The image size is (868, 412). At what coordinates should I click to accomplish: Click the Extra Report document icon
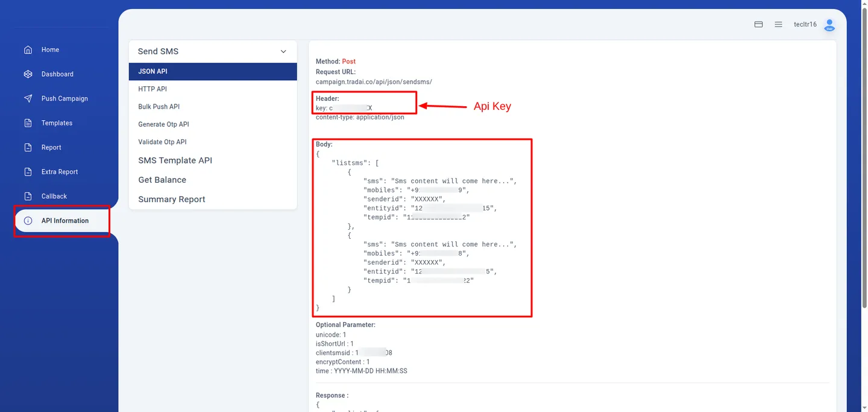point(28,172)
